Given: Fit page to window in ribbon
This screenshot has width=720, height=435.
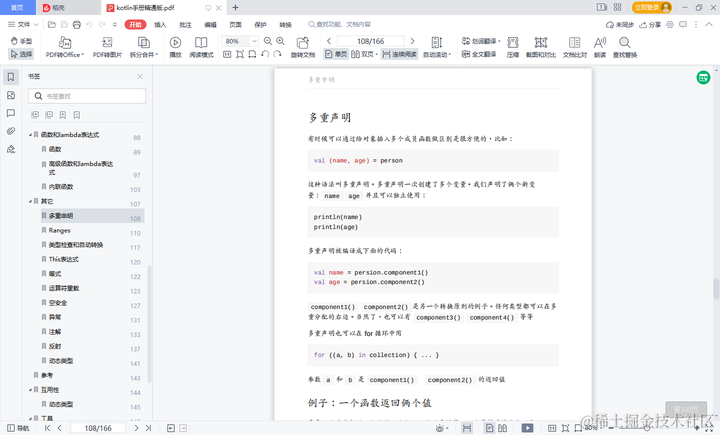Looking at the screenshot, I should point(240,54).
